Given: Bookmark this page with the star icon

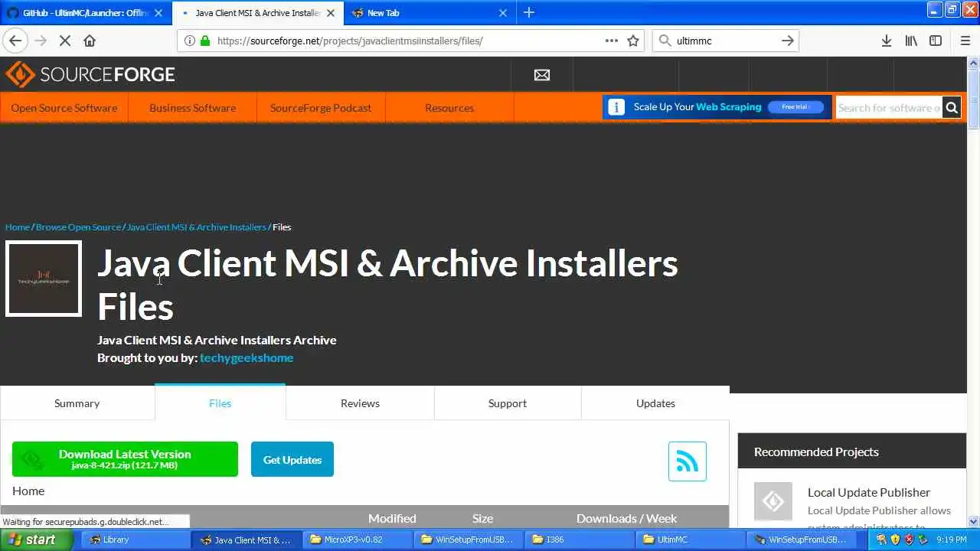Looking at the screenshot, I should pyautogui.click(x=633, y=41).
